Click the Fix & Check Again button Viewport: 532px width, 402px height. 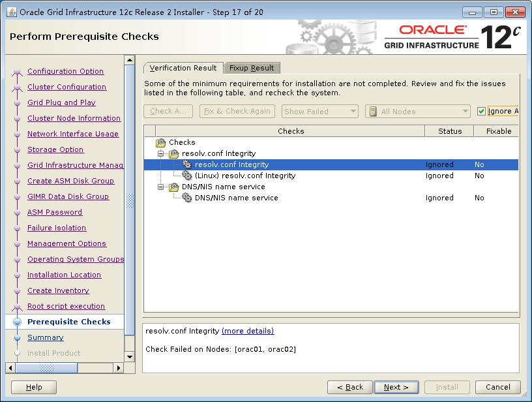237,111
